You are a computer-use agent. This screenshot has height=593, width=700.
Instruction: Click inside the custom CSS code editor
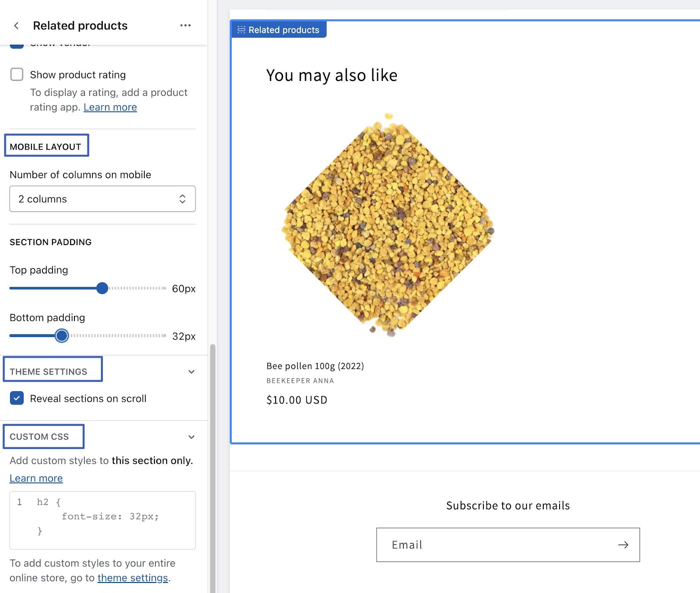coord(102,520)
